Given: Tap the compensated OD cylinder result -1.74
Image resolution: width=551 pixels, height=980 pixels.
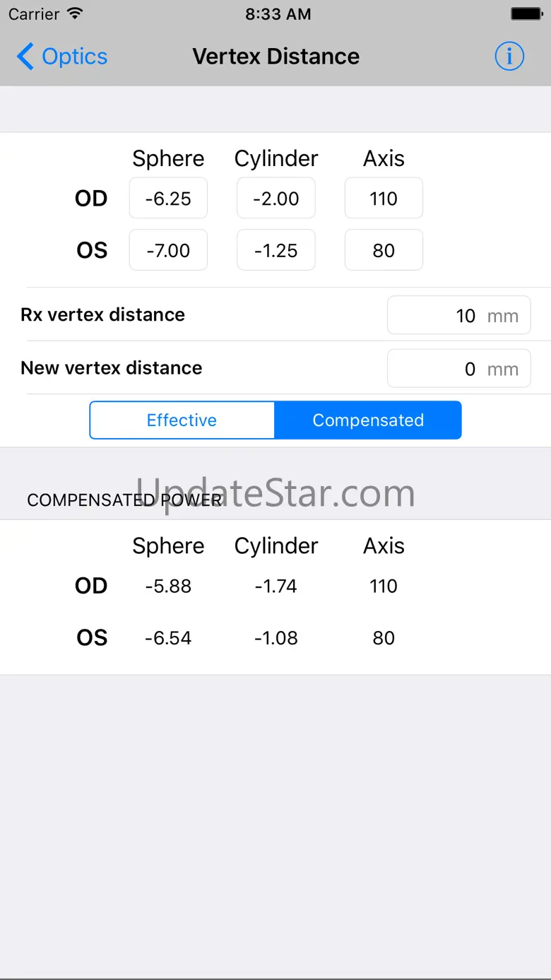Looking at the screenshot, I should pos(276,586).
